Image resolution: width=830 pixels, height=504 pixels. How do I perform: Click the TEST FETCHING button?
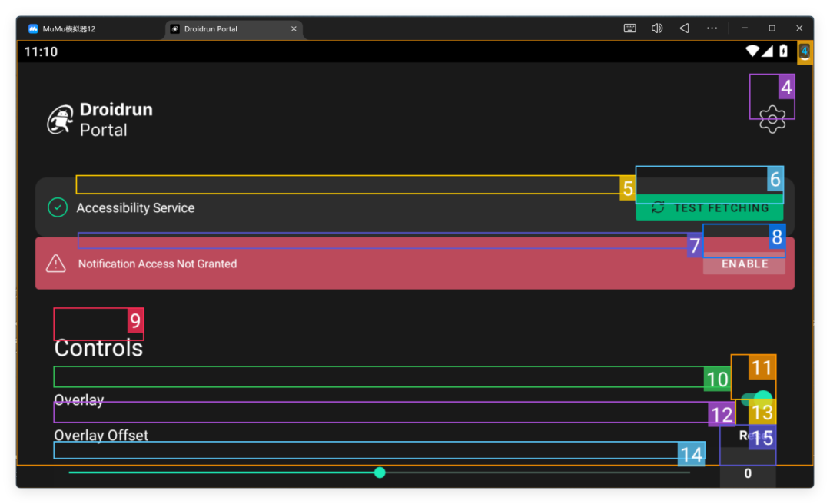point(709,207)
